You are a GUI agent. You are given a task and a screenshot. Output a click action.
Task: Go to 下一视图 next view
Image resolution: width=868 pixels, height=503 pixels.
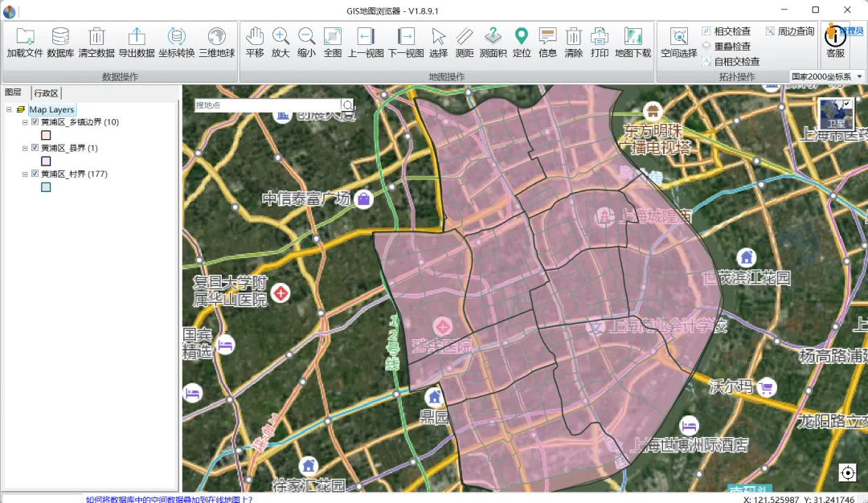[x=406, y=42]
